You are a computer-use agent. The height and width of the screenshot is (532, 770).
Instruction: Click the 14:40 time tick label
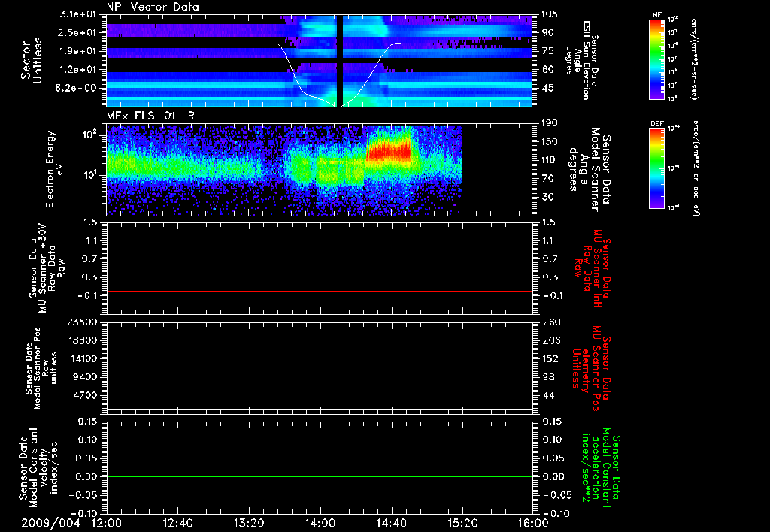pos(391,524)
